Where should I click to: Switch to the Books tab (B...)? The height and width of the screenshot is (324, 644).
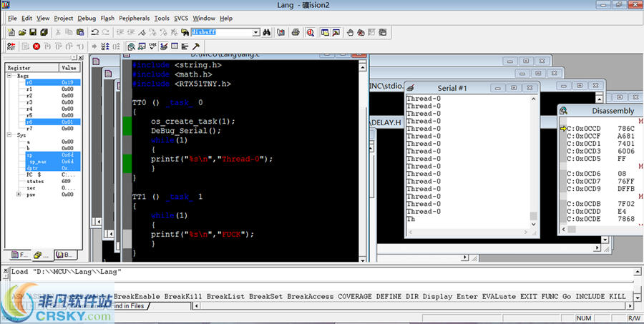point(66,255)
